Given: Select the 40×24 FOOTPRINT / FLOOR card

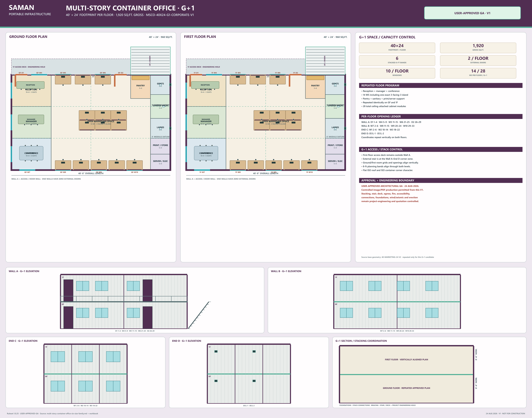Looking at the screenshot, I should (x=397, y=48).
